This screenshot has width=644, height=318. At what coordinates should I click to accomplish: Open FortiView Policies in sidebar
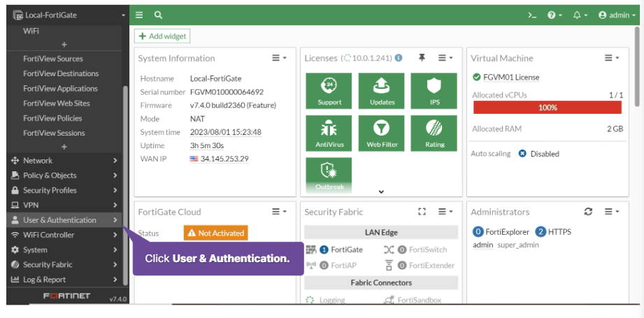(x=52, y=118)
